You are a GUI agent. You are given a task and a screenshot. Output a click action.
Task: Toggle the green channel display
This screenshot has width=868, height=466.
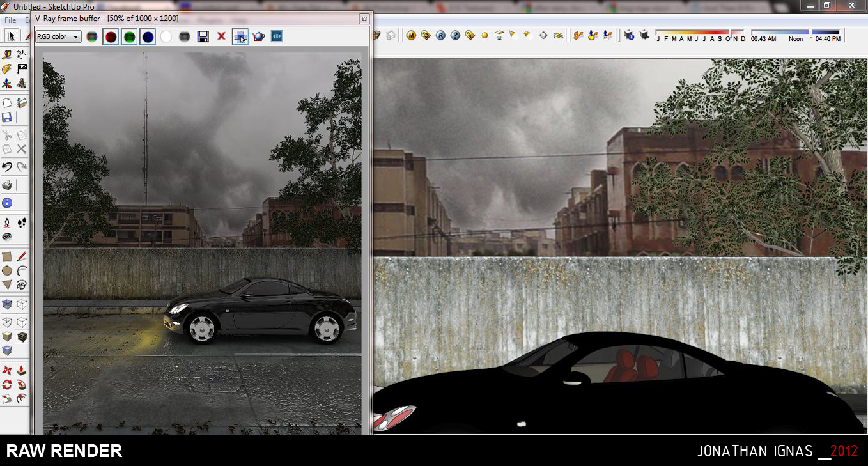coord(130,36)
